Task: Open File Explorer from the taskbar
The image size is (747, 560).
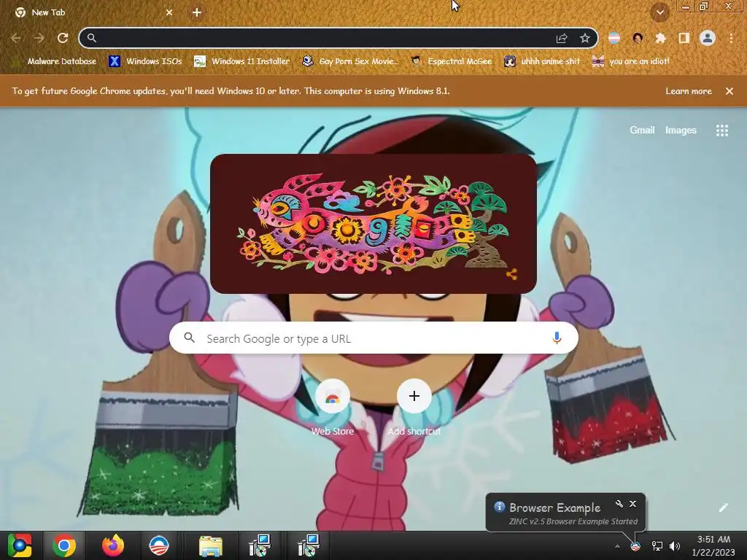Action: click(210, 546)
